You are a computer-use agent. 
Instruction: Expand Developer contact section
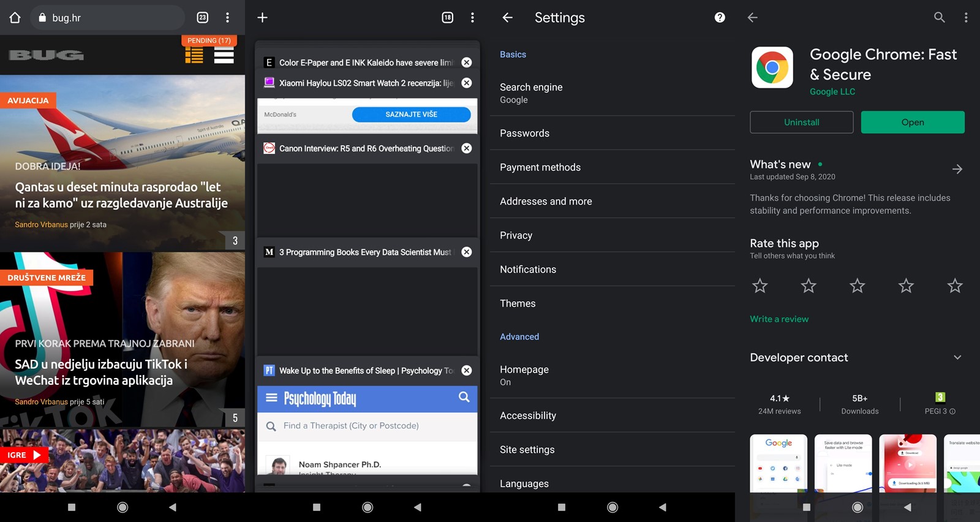pyautogui.click(x=957, y=357)
